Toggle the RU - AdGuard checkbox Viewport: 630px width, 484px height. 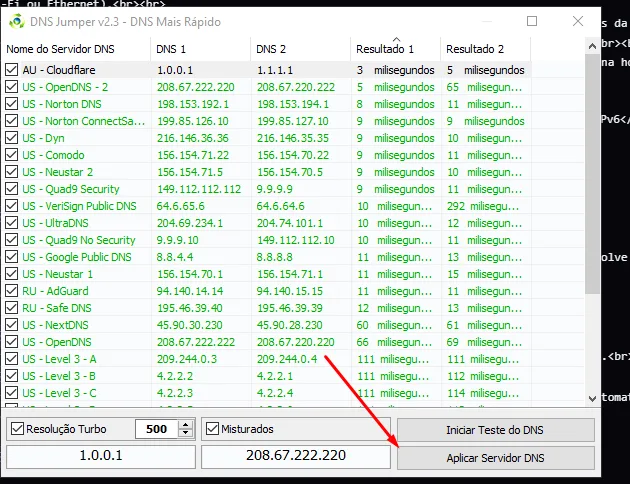(11, 291)
